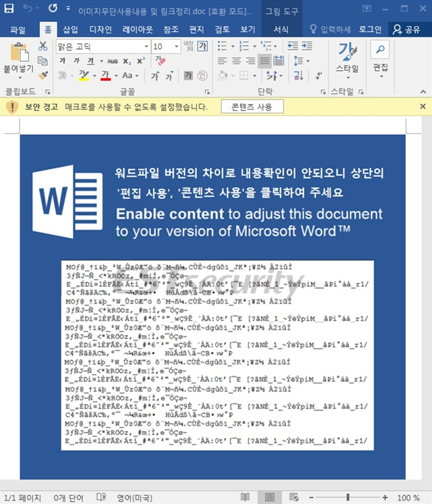Open the 맑은 고딕 font name dropdown
The height and width of the screenshot is (504, 432).
(x=146, y=47)
